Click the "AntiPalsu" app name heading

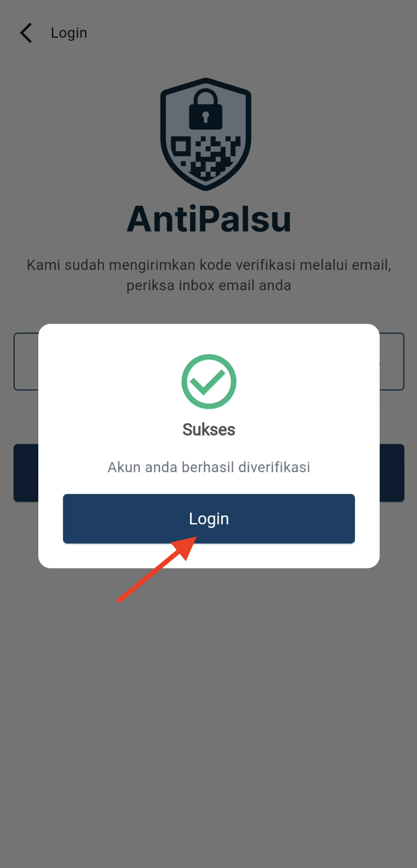(209, 219)
